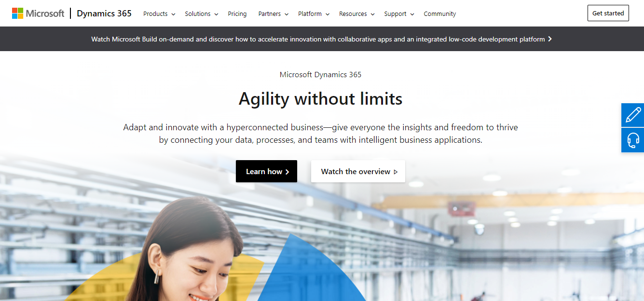This screenshot has width=644, height=301.
Task: Expand the Platform menu
Action: click(x=314, y=14)
